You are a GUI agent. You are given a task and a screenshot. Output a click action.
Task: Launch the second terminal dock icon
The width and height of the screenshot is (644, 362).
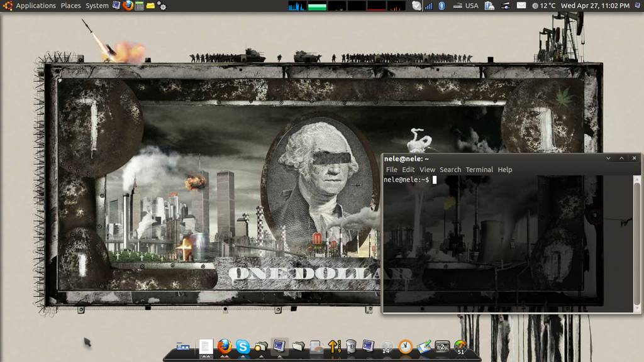(368, 346)
